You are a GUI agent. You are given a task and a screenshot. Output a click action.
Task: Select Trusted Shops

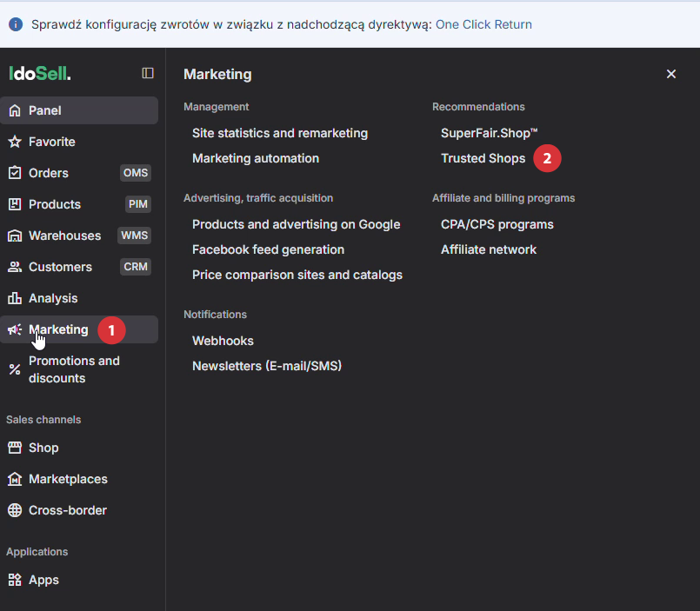[483, 158]
